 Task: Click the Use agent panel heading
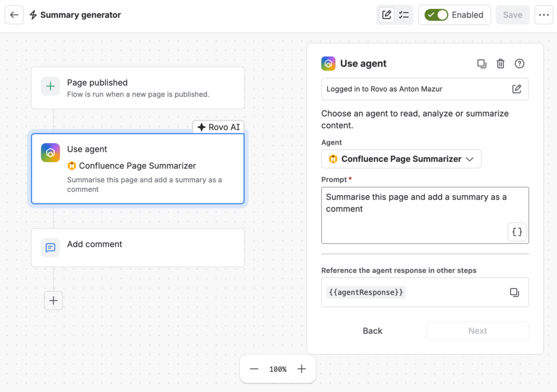click(x=363, y=64)
